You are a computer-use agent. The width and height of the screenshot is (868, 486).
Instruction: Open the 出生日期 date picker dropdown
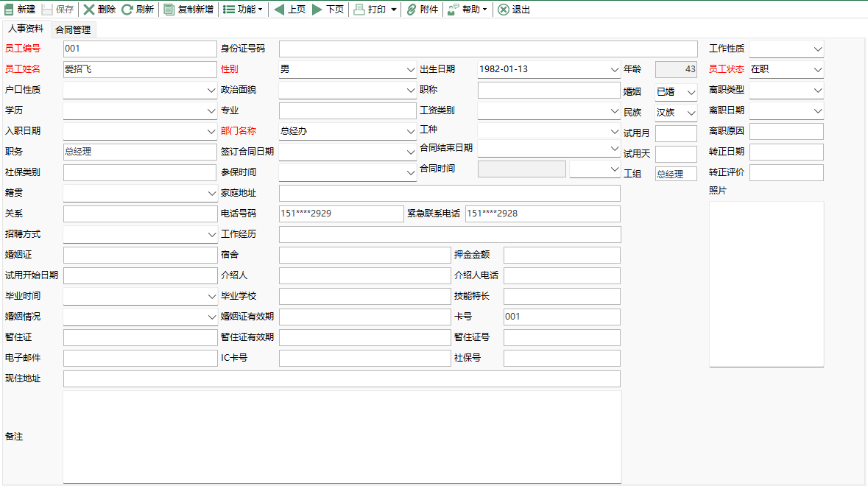614,70
